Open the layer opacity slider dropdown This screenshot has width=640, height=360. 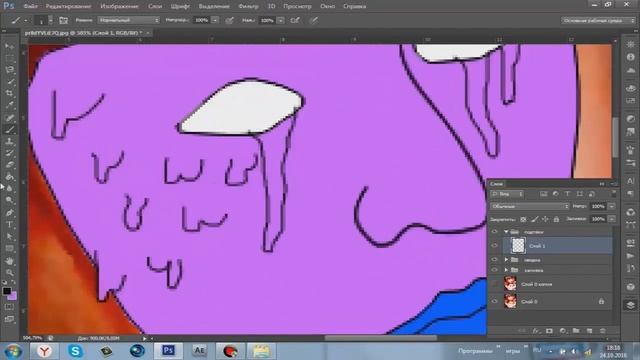point(611,207)
